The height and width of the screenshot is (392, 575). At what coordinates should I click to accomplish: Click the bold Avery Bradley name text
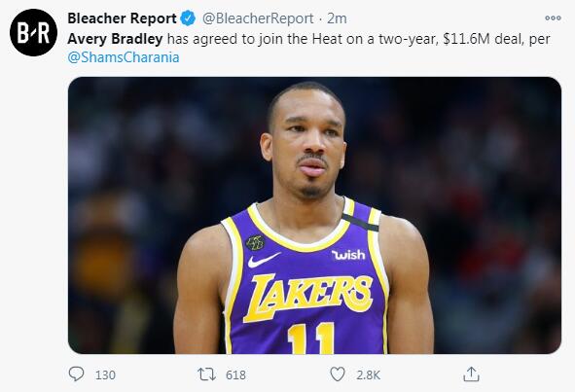tap(115, 39)
